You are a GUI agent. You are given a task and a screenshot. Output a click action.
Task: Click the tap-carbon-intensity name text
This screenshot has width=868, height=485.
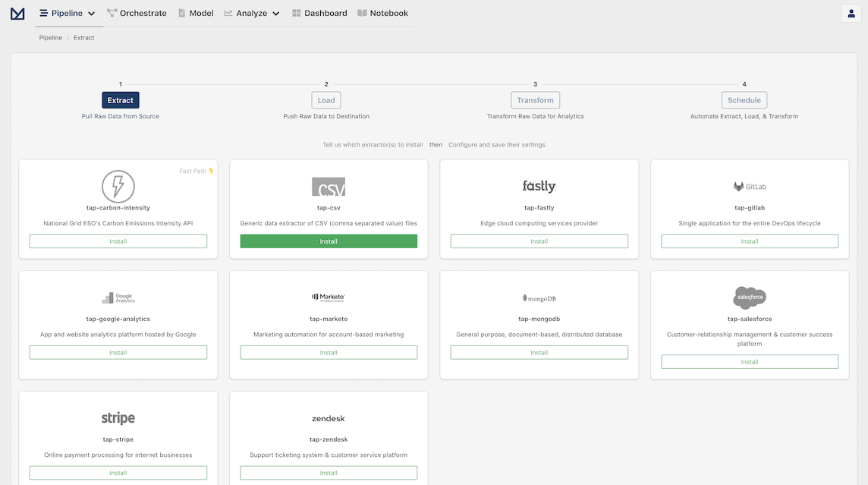pyautogui.click(x=118, y=208)
